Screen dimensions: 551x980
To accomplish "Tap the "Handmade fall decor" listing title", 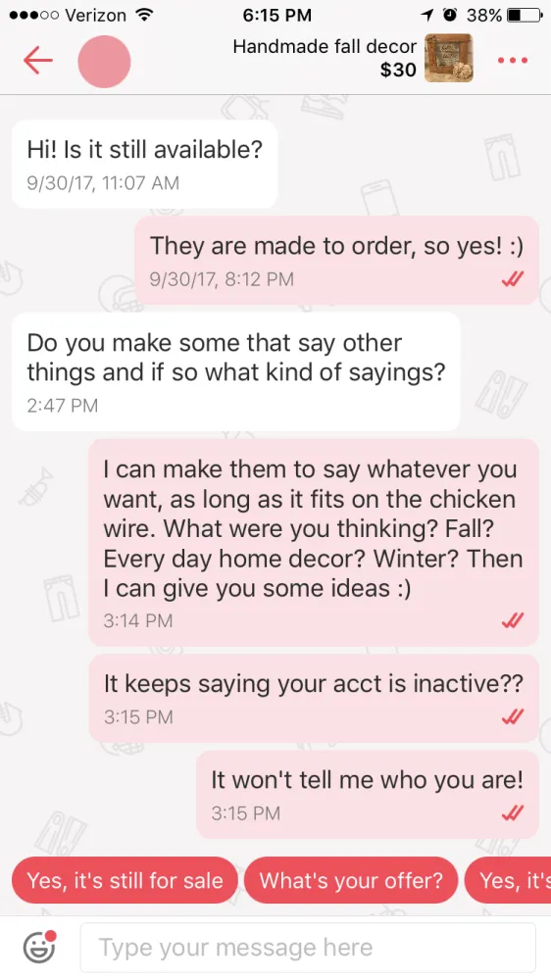I will coord(324,46).
